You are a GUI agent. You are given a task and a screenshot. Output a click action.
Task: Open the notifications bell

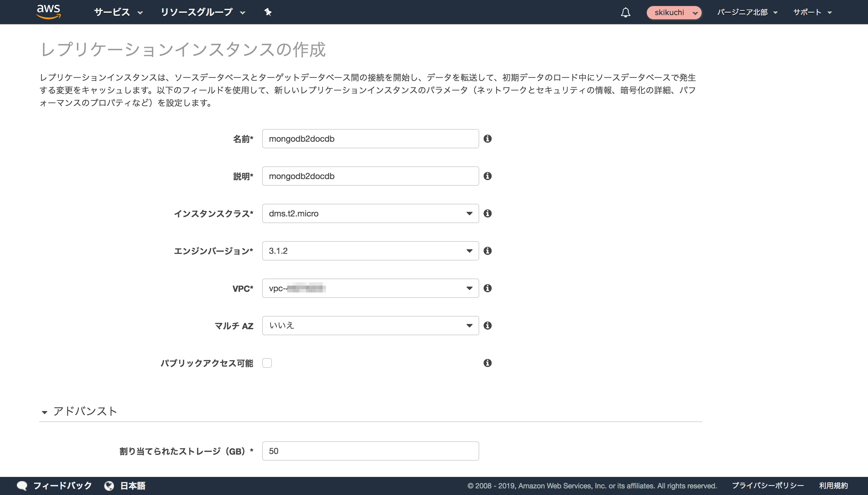point(626,12)
